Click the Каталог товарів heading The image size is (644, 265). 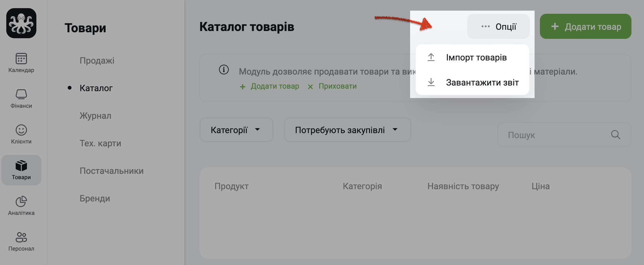247,27
